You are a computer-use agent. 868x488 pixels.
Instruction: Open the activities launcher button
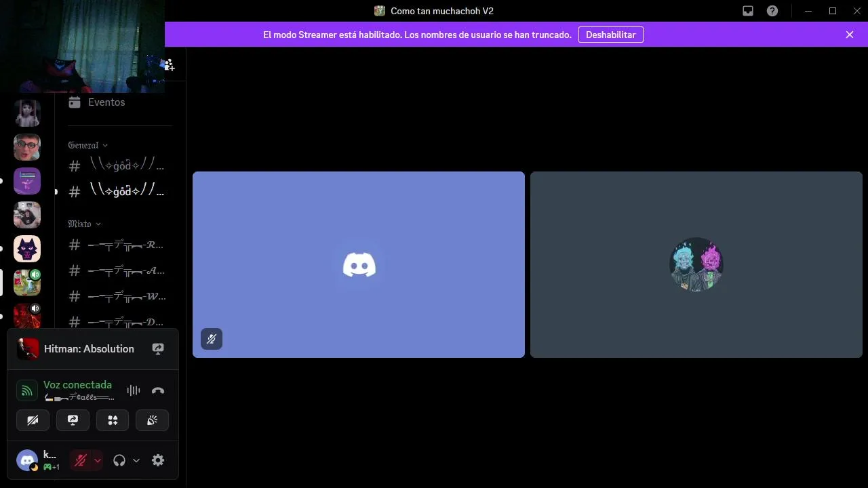point(113,420)
